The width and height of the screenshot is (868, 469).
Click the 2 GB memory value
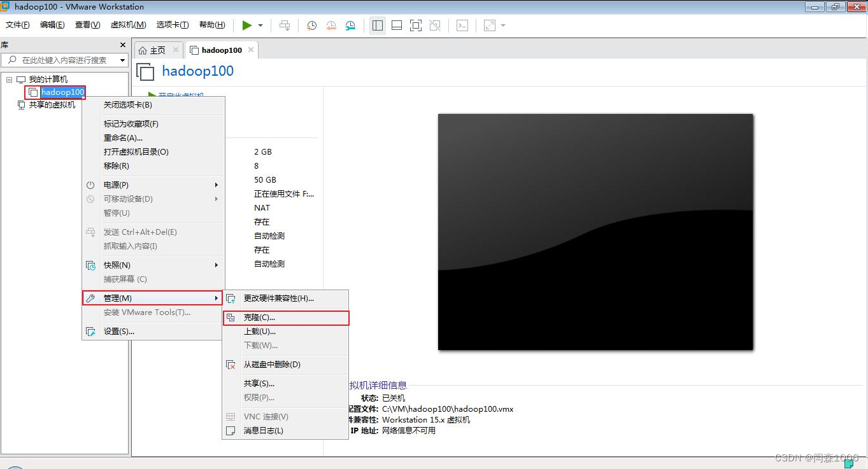pos(263,152)
